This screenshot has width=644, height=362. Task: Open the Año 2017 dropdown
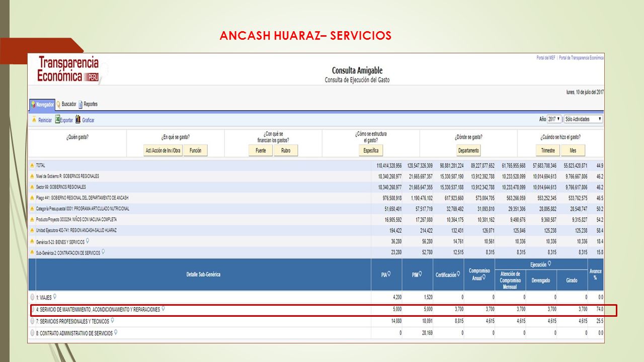(x=554, y=119)
